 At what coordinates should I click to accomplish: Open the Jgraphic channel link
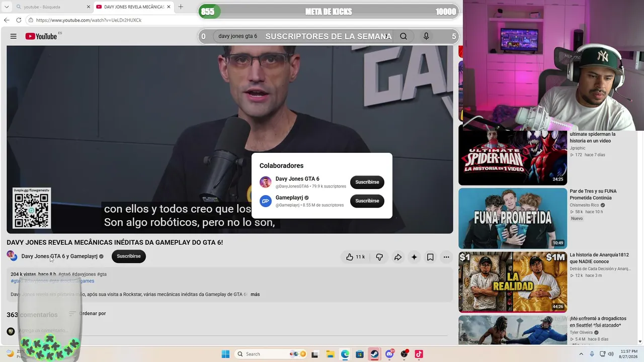click(578, 148)
